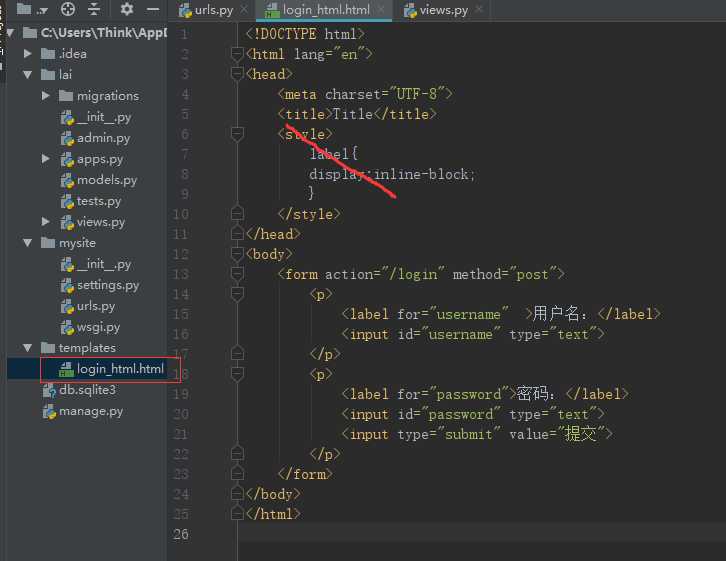
Task: Collapse the templates folder arrow
Action: tap(28, 348)
